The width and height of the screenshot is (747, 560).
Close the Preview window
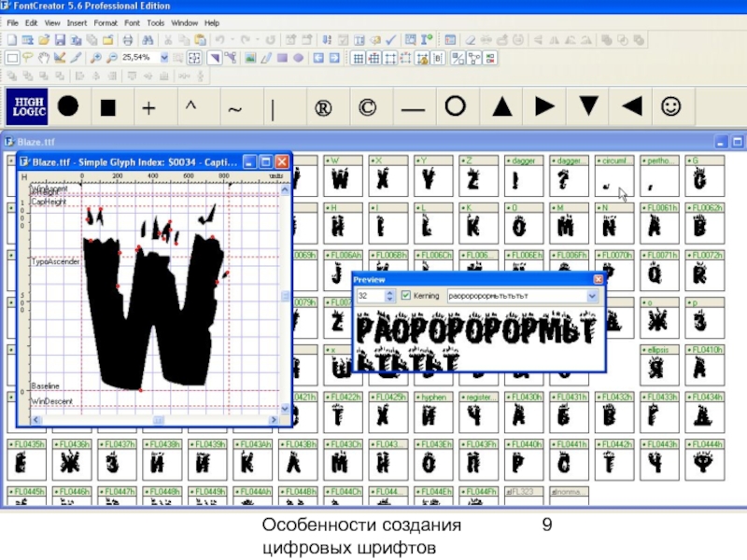tap(599, 279)
